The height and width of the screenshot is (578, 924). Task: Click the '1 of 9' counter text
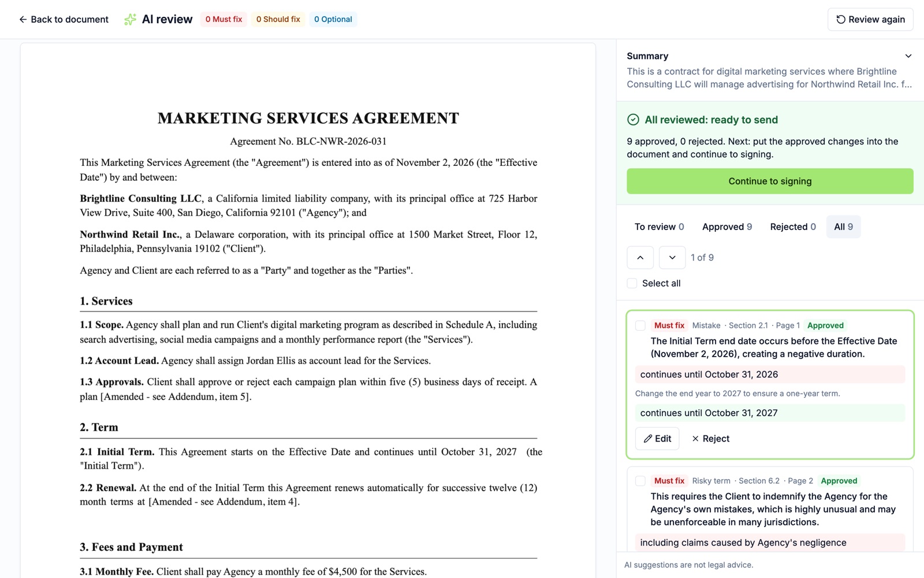(x=702, y=258)
